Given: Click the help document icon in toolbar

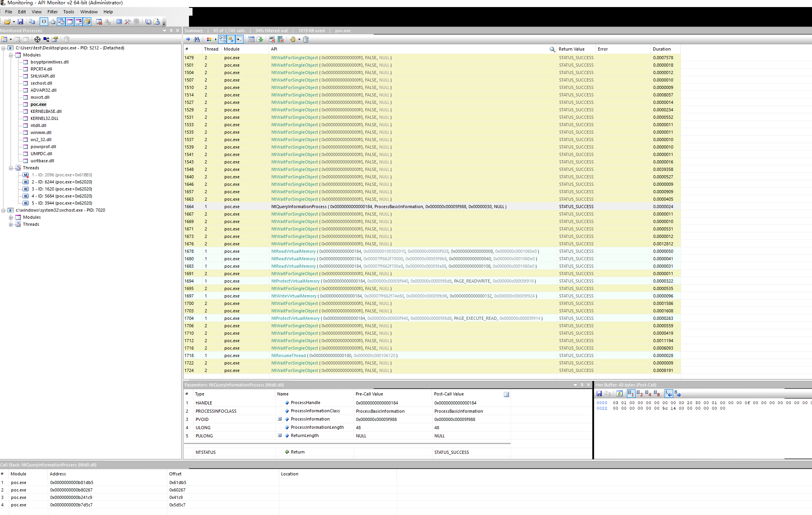Looking at the screenshot, I should pyautogui.click(x=156, y=22).
